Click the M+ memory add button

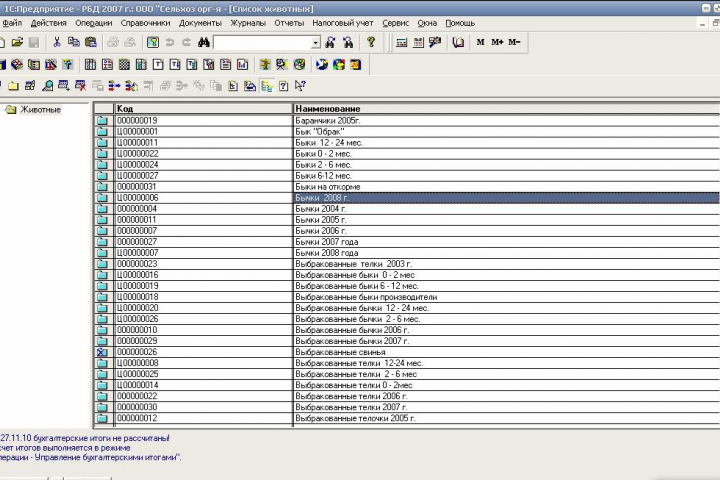point(497,42)
